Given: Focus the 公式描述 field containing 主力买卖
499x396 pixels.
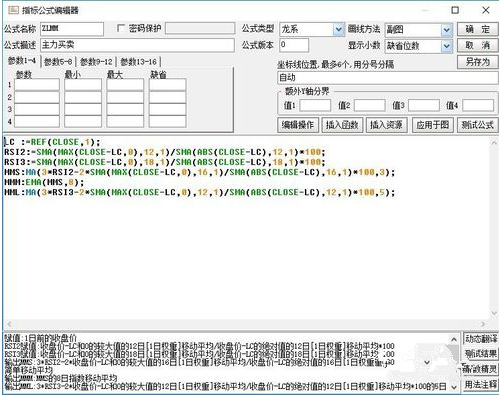Looking at the screenshot, I should 137,45.
